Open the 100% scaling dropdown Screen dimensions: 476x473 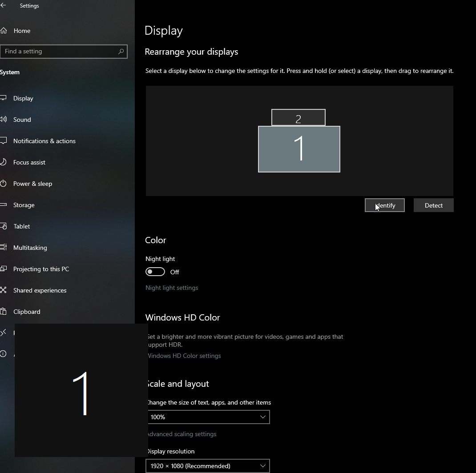pos(209,417)
